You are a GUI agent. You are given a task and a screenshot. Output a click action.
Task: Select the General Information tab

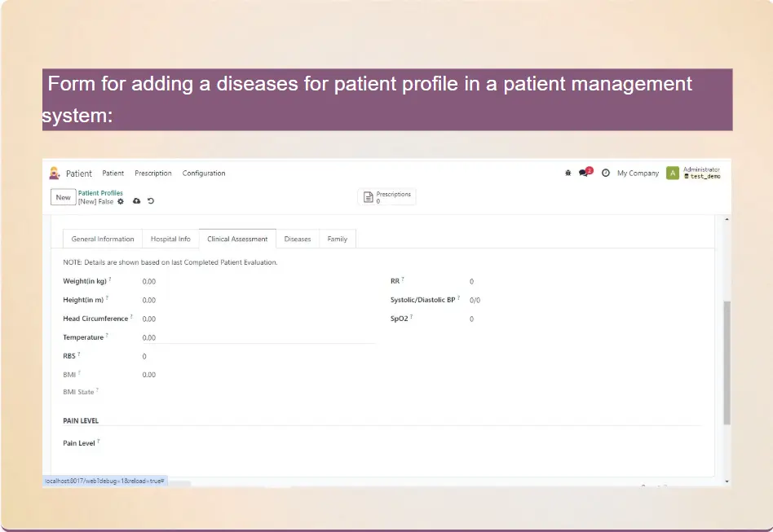pyautogui.click(x=103, y=239)
